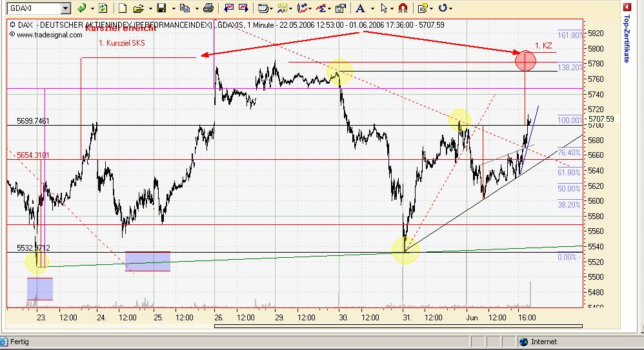Click the sigma formula icon
The width and height of the screenshot is (644, 350).
322,8
